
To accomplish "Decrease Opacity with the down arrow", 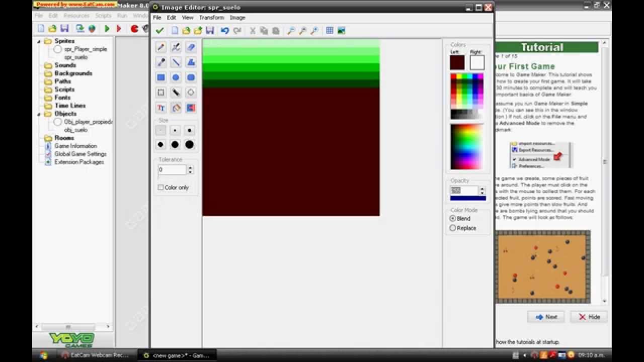I will tap(482, 193).
